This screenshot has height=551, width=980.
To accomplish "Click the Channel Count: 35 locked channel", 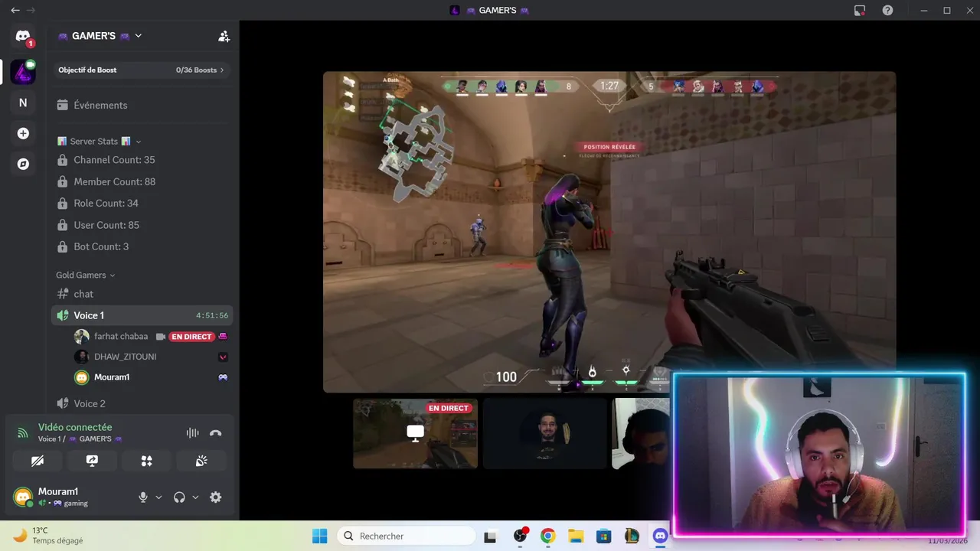I will point(142,160).
